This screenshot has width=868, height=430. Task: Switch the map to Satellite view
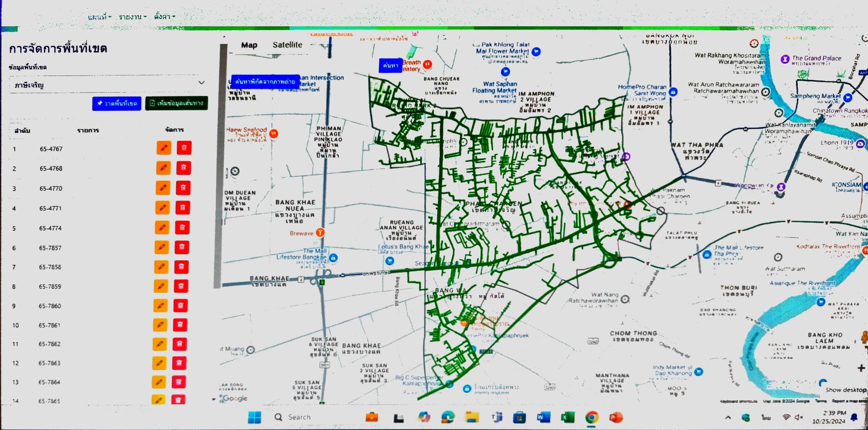click(287, 45)
